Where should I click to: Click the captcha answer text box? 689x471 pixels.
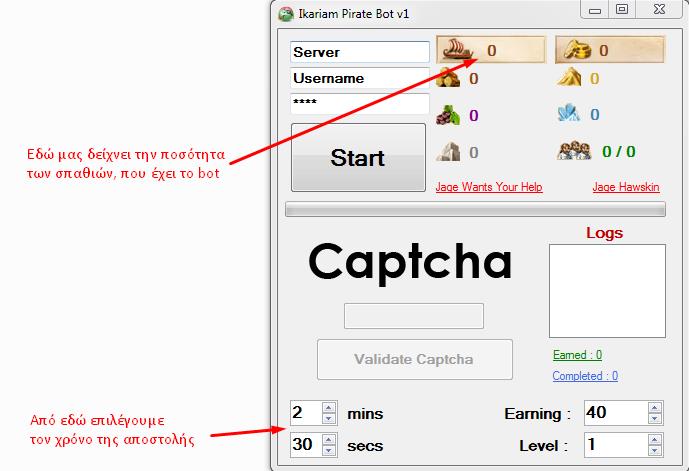coord(414,315)
